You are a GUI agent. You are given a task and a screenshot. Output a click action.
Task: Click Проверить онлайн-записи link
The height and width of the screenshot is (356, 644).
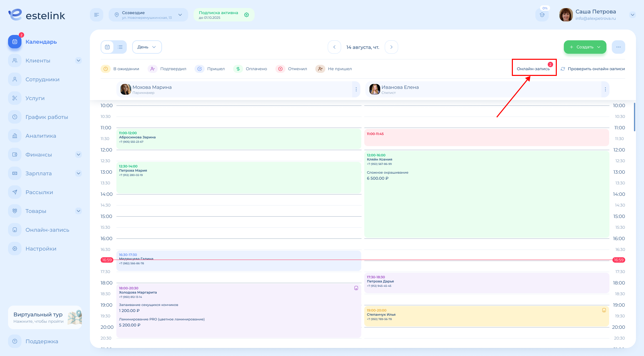click(593, 69)
